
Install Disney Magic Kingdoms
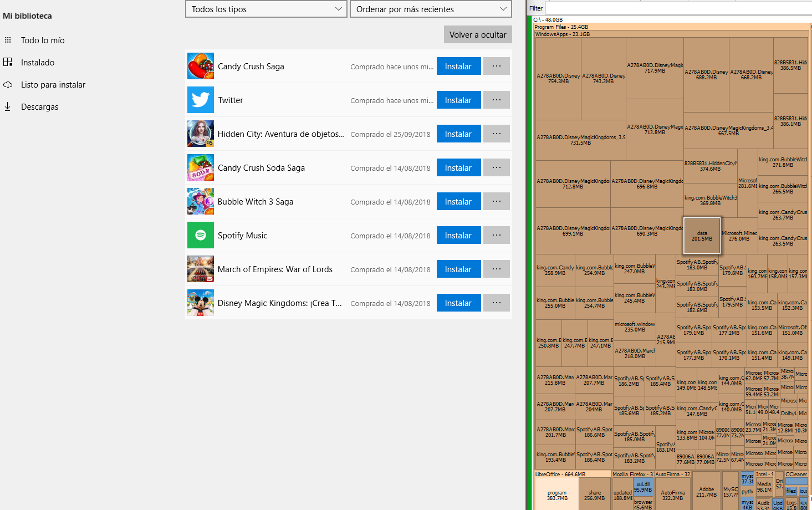coord(458,303)
